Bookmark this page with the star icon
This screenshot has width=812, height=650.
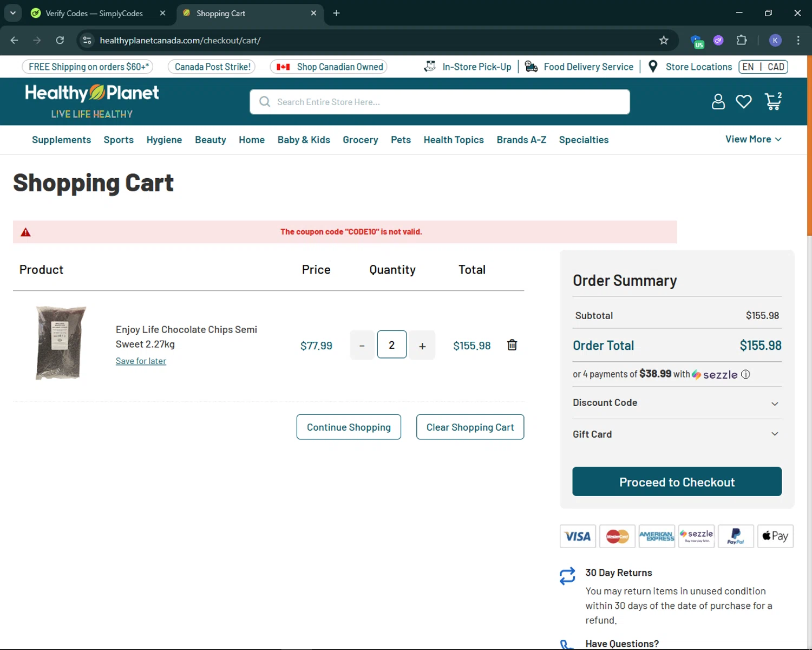coord(664,40)
